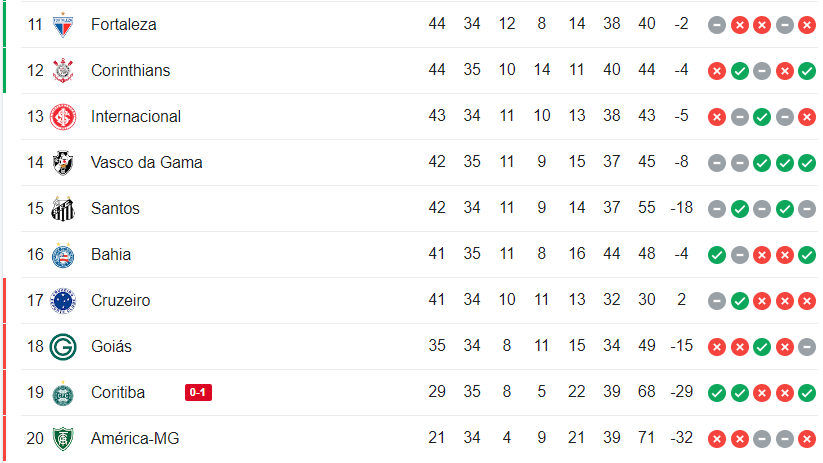This screenshot has height=463, width=823.
Task: Click the Vasco da Gama crest
Action: [63, 162]
